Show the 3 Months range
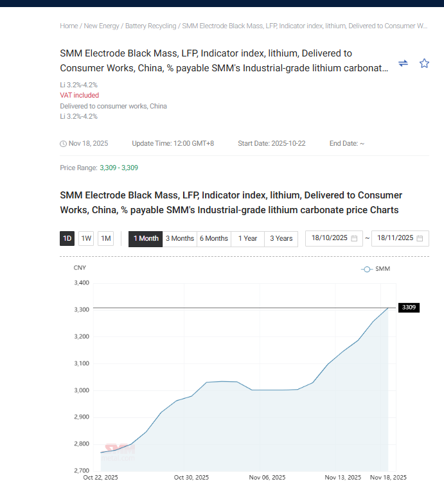Image resolution: width=444 pixels, height=504 pixels. click(180, 239)
